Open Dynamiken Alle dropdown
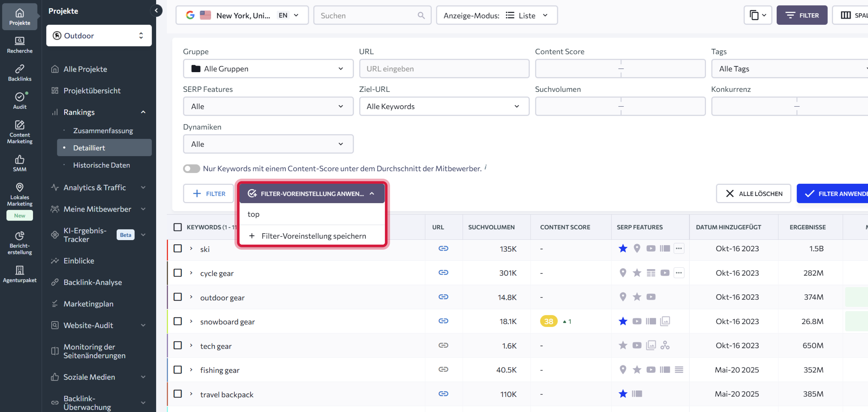The height and width of the screenshot is (412, 868). (268, 144)
